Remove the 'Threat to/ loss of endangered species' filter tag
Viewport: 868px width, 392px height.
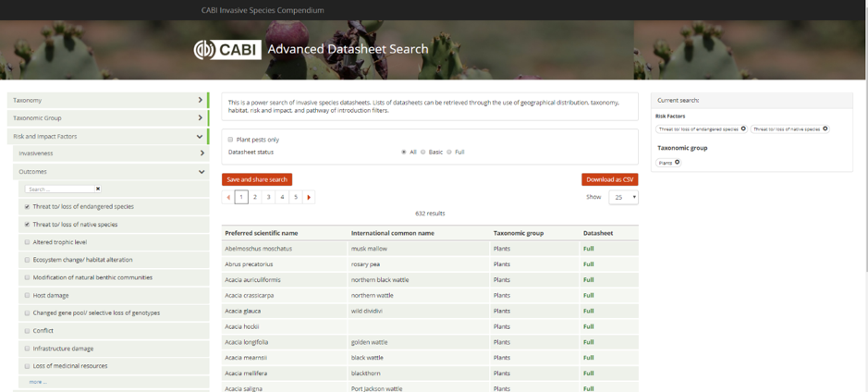[x=743, y=129]
